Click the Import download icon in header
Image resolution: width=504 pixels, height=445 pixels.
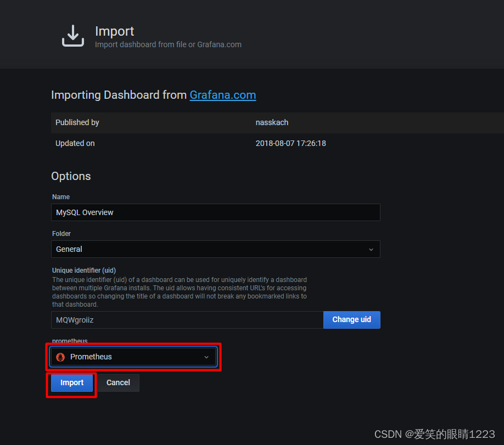[73, 36]
